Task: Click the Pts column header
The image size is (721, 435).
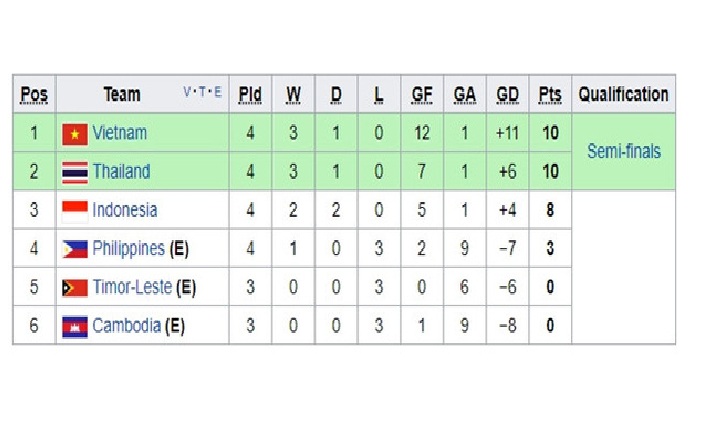Action: (x=550, y=95)
